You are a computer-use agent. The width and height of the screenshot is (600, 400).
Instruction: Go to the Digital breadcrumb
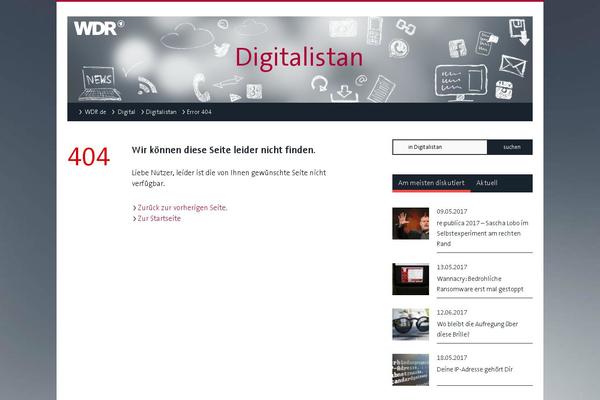point(126,112)
